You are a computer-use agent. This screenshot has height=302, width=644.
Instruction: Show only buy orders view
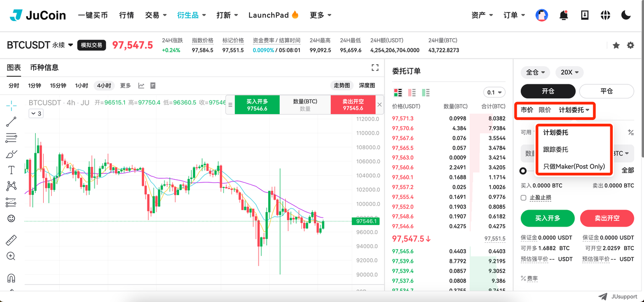426,92
